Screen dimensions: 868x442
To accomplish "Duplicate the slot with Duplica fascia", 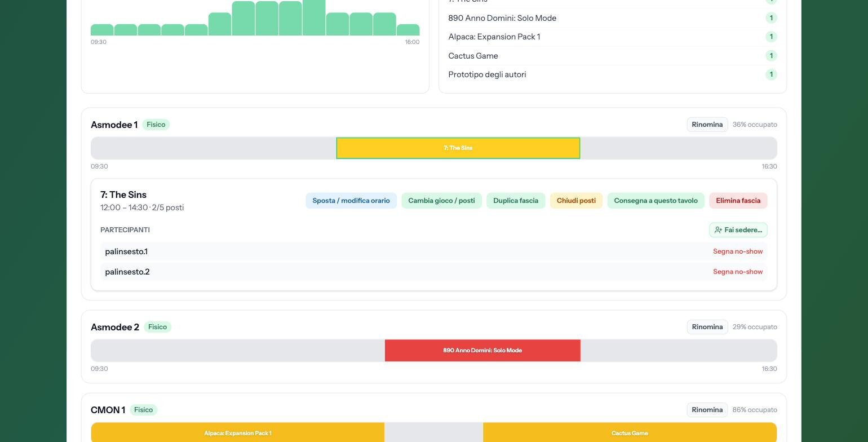I will [516, 201].
